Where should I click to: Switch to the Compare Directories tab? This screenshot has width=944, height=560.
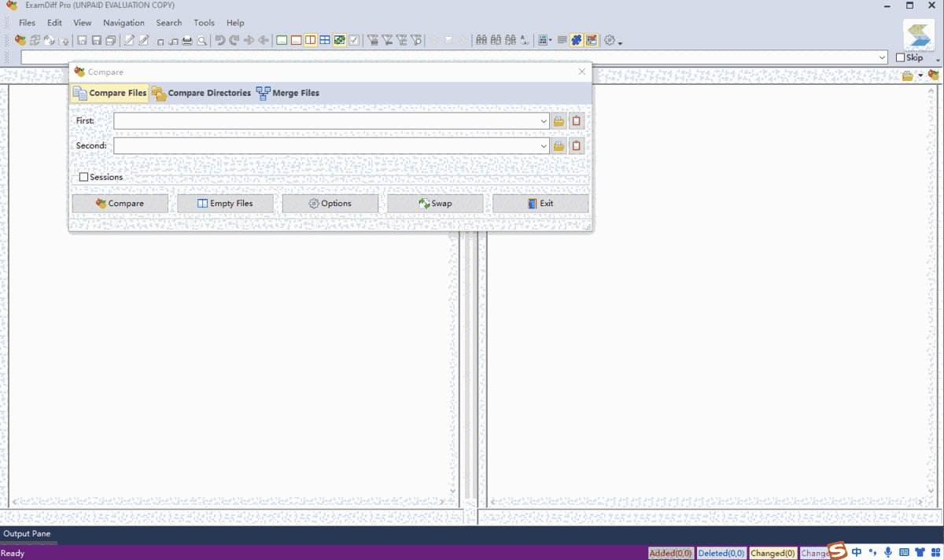click(x=201, y=93)
